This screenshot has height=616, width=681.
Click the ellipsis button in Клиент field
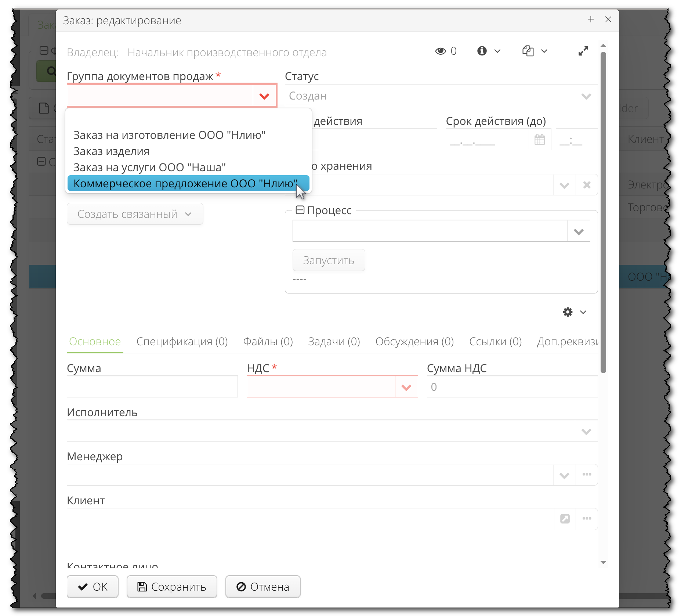pyautogui.click(x=587, y=519)
